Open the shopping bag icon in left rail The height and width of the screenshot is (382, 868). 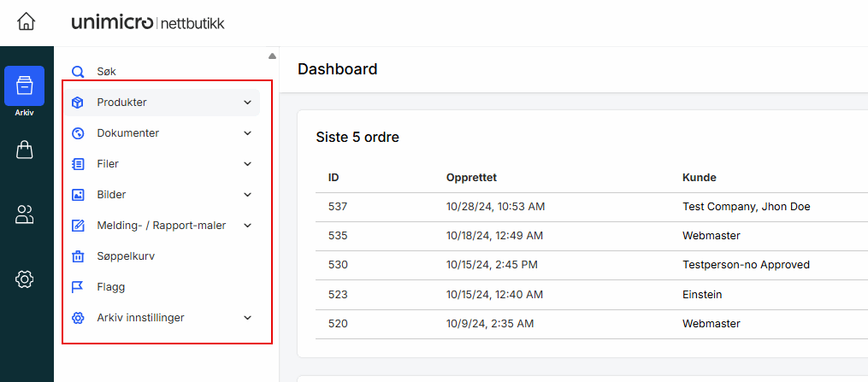25,150
